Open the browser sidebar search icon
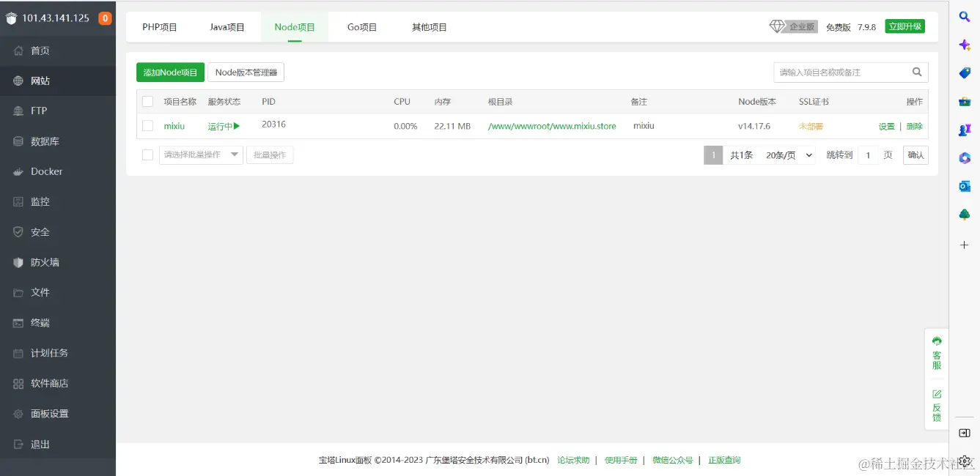This screenshot has height=476, width=980. pyautogui.click(x=965, y=16)
